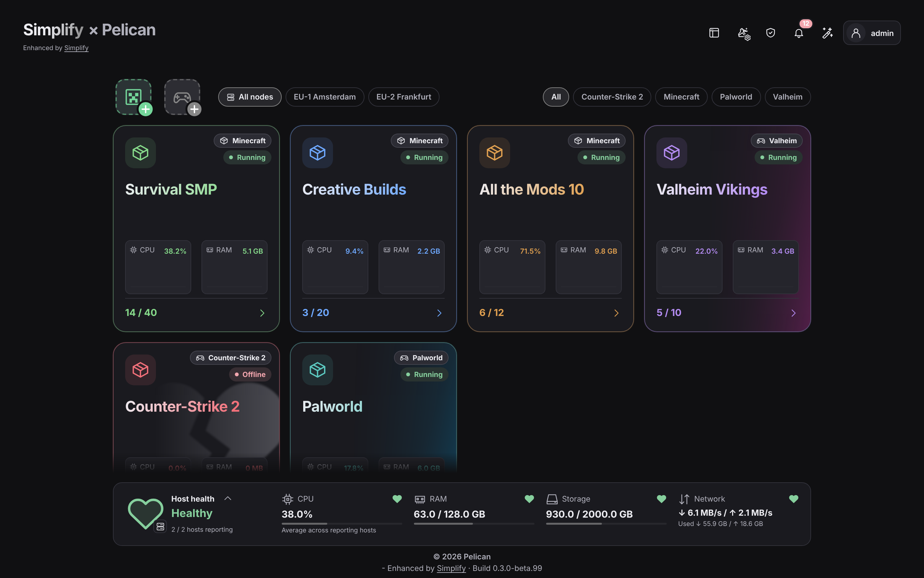
Task: Click the red cube icon on Counter-Strike 2
Action: pos(141,370)
